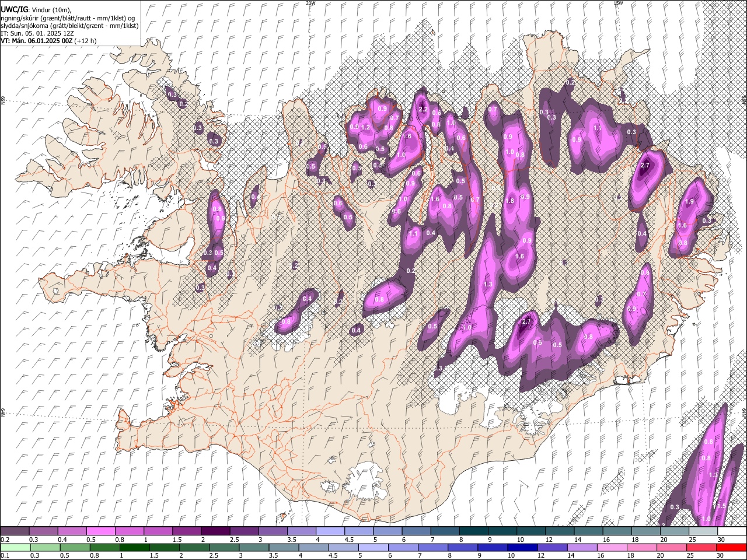Click the 'VT: Mán. 06.01.2025 00Z' valid time
Image resolution: width=747 pixels, height=560 pixels.
[x=36, y=41]
